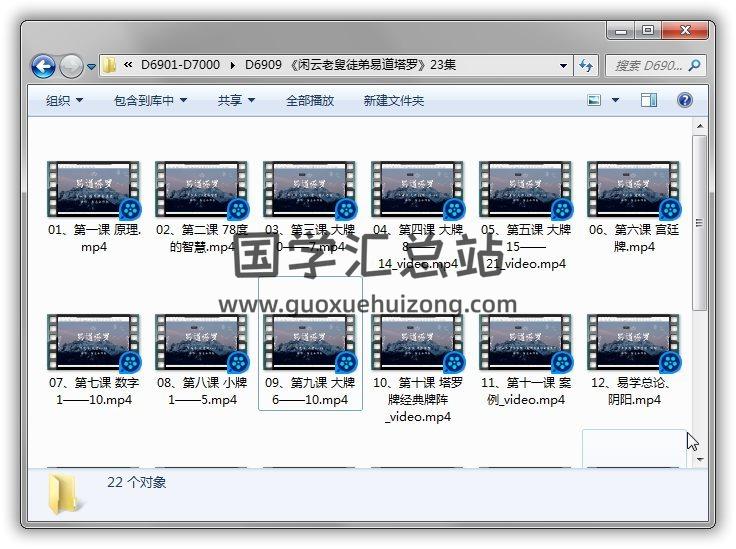736x549 pixels.
Task: Open the 共享 dropdown menu
Action: [x=236, y=101]
